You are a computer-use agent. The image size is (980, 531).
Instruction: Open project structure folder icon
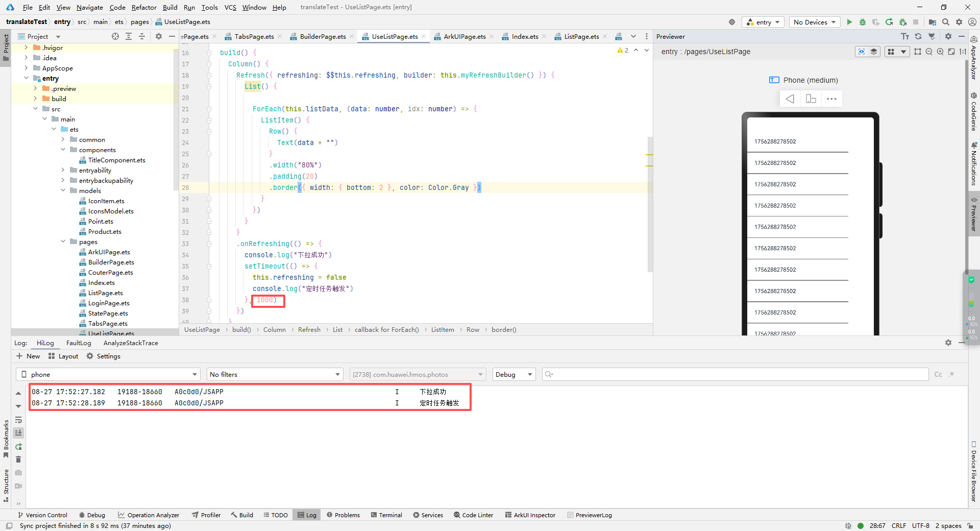pyautogui.click(x=933, y=22)
